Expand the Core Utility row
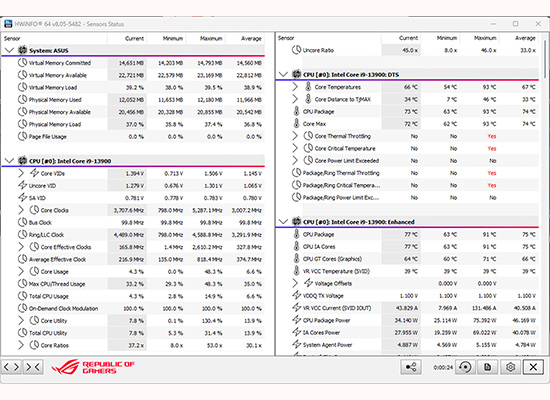This screenshot has width=550, height=400. pyautogui.click(x=21, y=320)
